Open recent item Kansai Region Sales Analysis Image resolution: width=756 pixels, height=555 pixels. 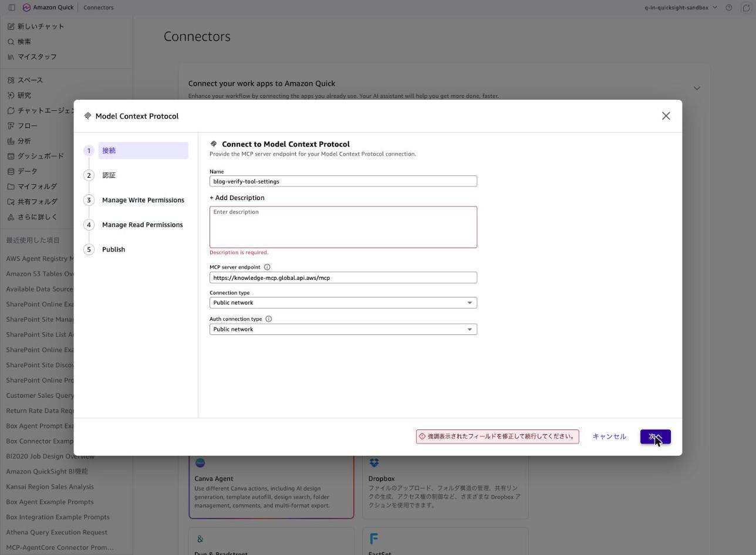[x=50, y=487]
